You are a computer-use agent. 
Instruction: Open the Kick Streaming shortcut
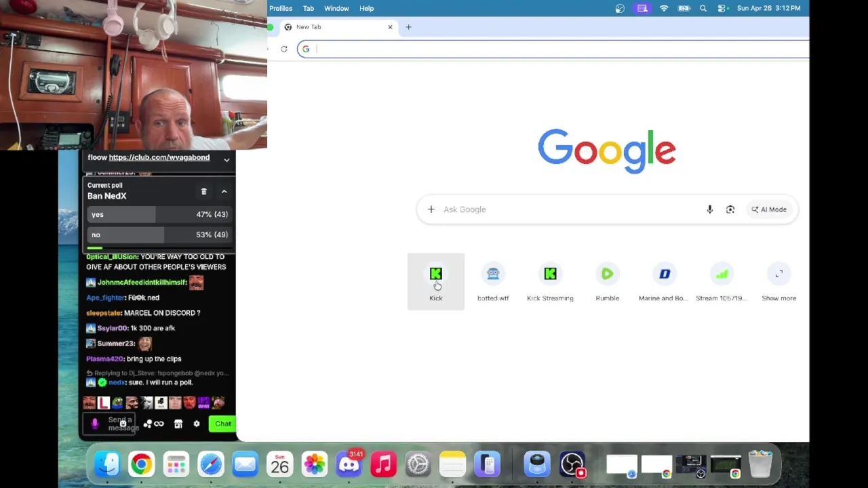pos(550,281)
